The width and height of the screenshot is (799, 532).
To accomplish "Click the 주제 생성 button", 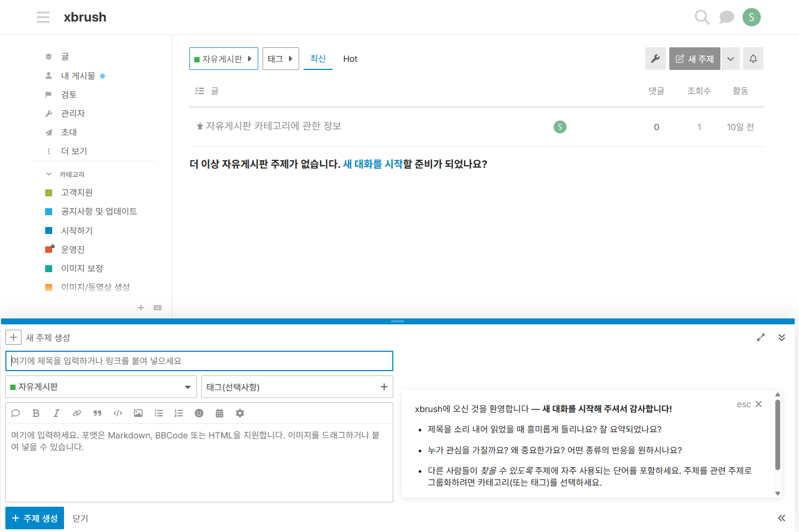I will (x=34, y=517).
